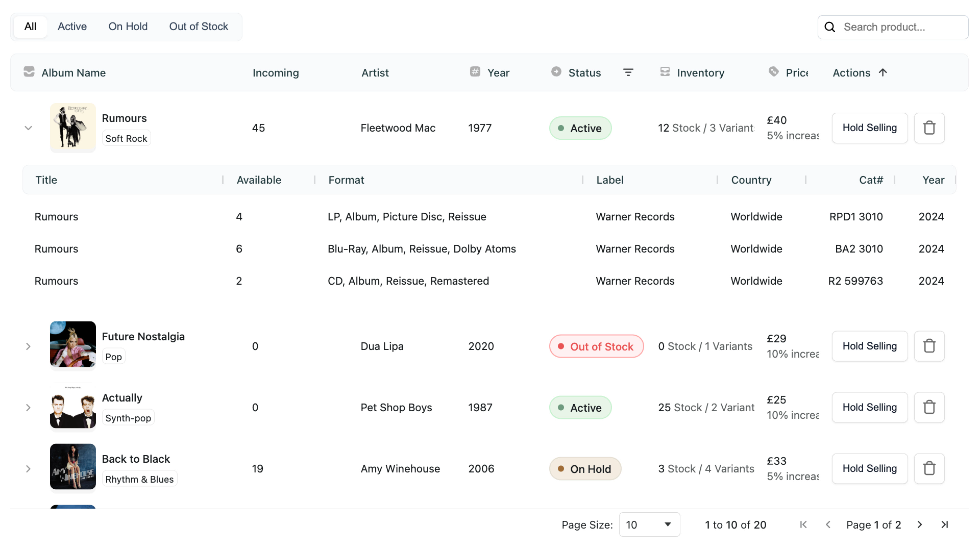Open the Page Size dropdown

tap(649, 524)
